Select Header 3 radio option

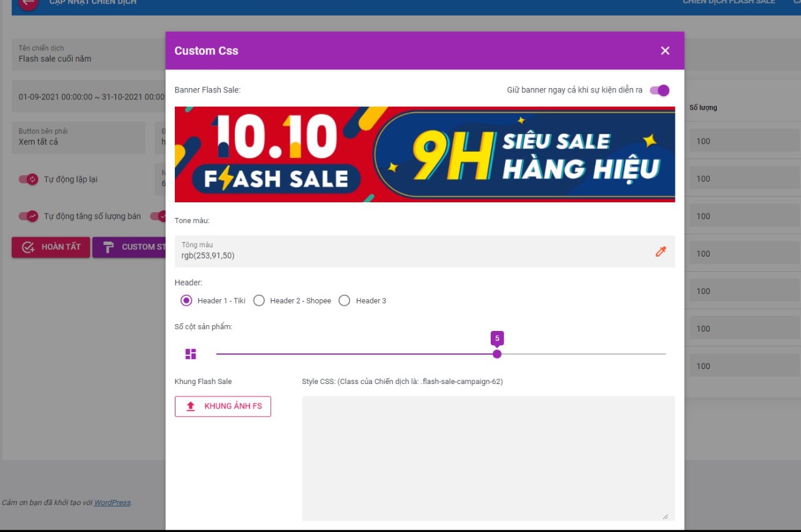click(x=344, y=300)
